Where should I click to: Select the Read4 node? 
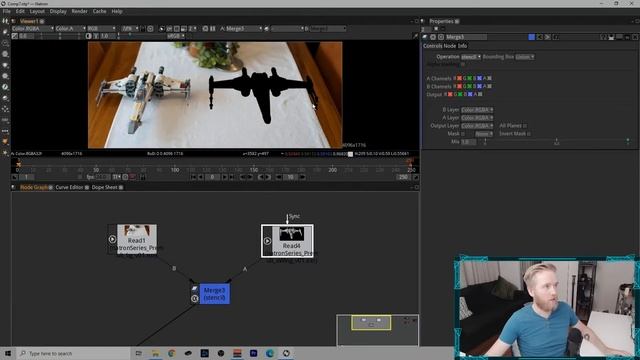(x=288, y=241)
